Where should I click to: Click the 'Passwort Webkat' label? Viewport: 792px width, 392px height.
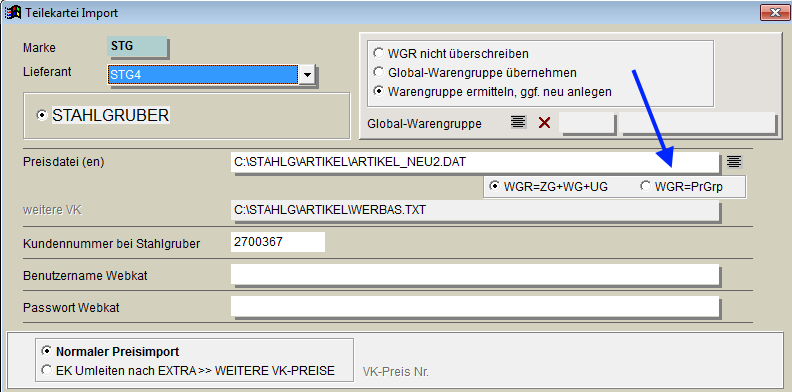(71, 307)
